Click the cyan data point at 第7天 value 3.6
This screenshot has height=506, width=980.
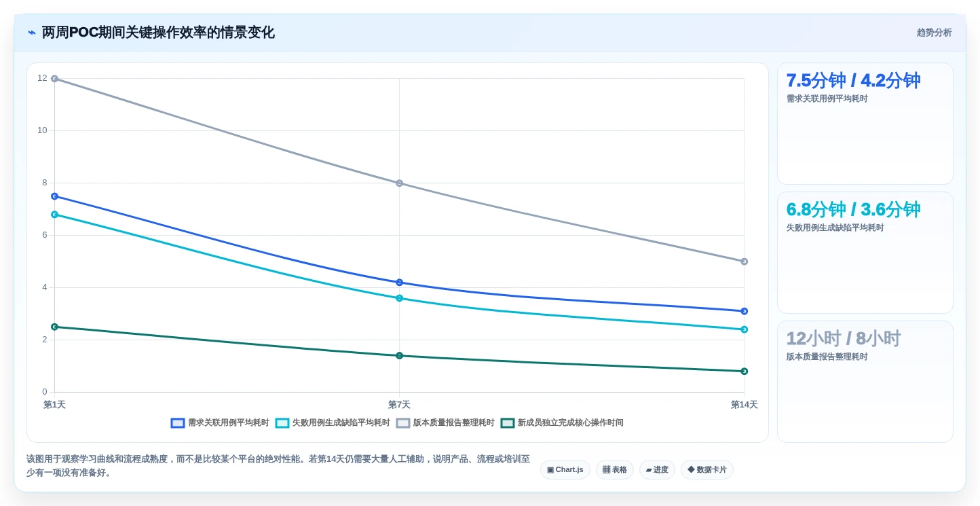tap(400, 298)
